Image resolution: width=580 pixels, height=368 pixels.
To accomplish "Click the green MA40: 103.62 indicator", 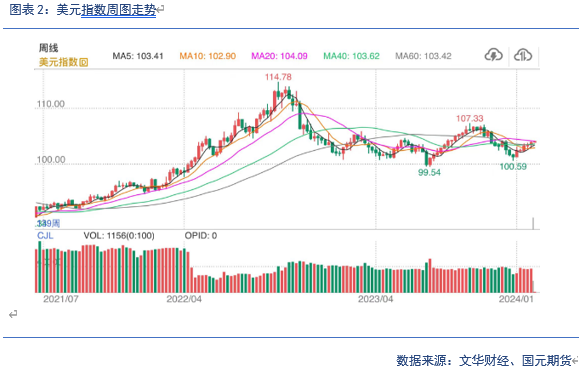I will coord(351,56).
